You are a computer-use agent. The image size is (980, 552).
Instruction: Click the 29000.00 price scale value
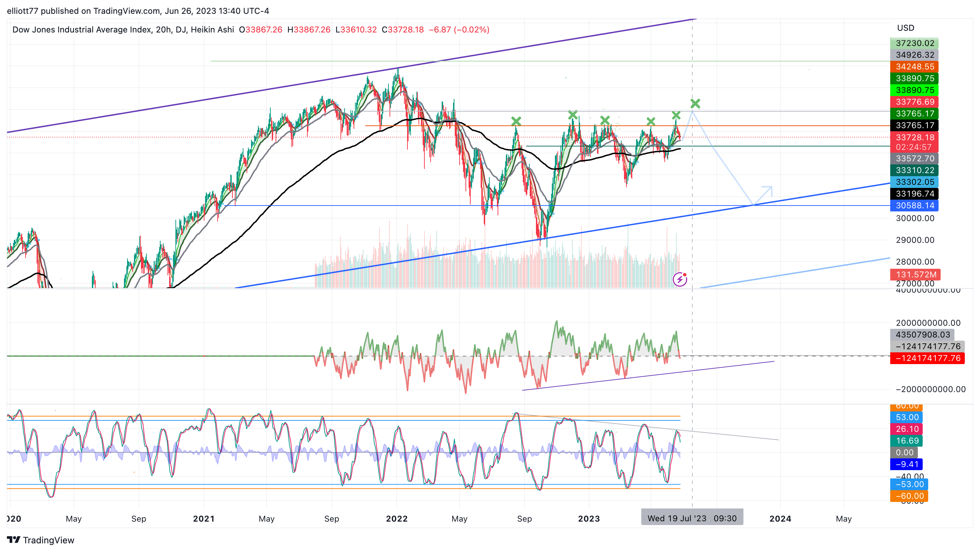[x=915, y=240]
